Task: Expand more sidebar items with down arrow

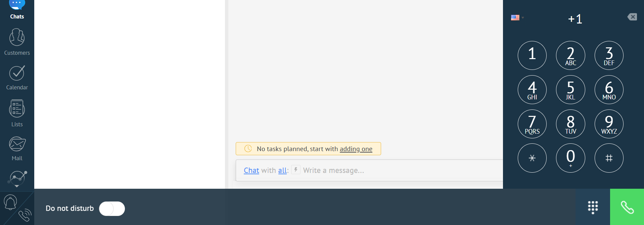Action: pos(17,186)
